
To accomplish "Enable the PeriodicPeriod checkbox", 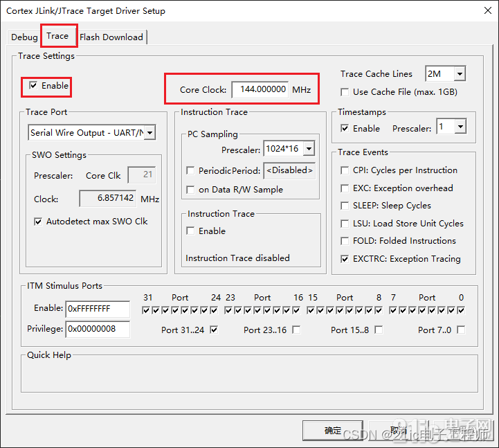I will 190,170.
